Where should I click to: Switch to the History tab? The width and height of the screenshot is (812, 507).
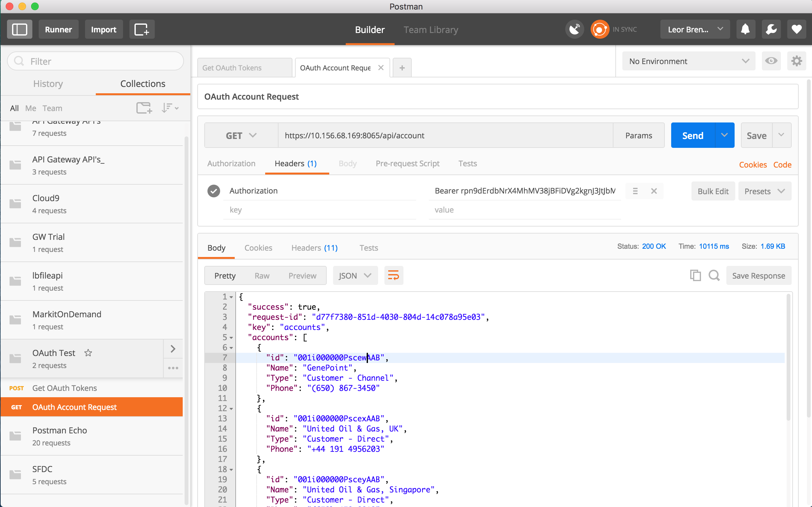point(48,84)
